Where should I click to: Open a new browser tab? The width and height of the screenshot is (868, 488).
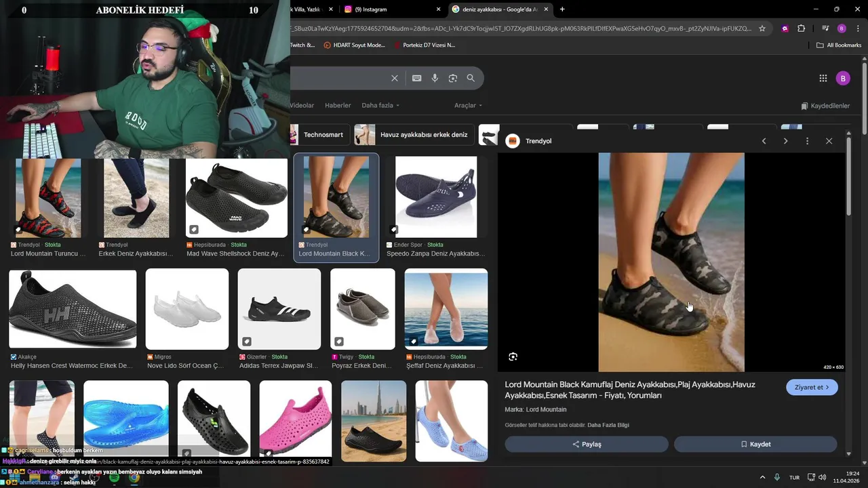562,9
